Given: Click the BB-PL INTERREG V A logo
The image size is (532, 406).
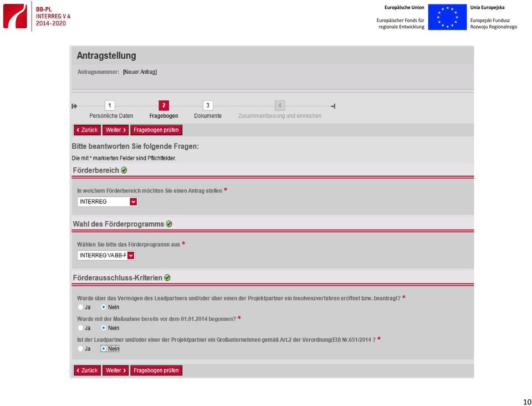Looking at the screenshot, I should click(x=37, y=16).
